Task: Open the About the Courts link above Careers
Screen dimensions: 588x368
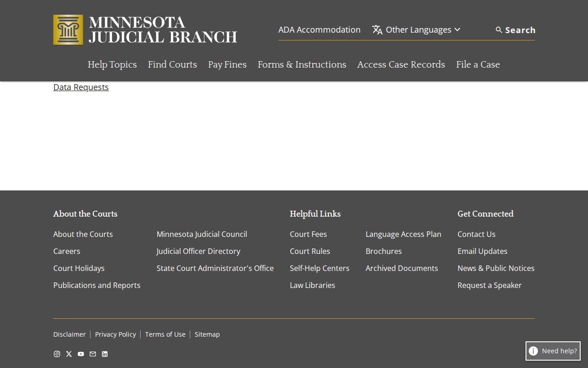Action: 83,234
